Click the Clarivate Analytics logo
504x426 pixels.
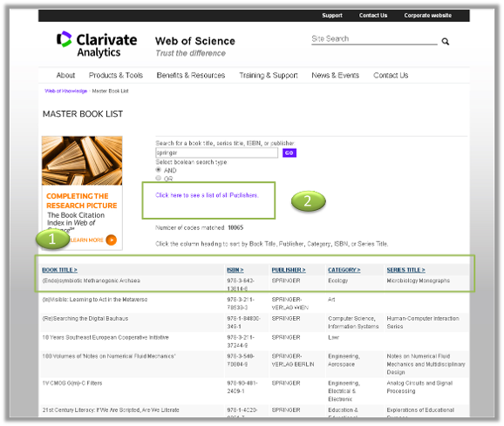(97, 44)
